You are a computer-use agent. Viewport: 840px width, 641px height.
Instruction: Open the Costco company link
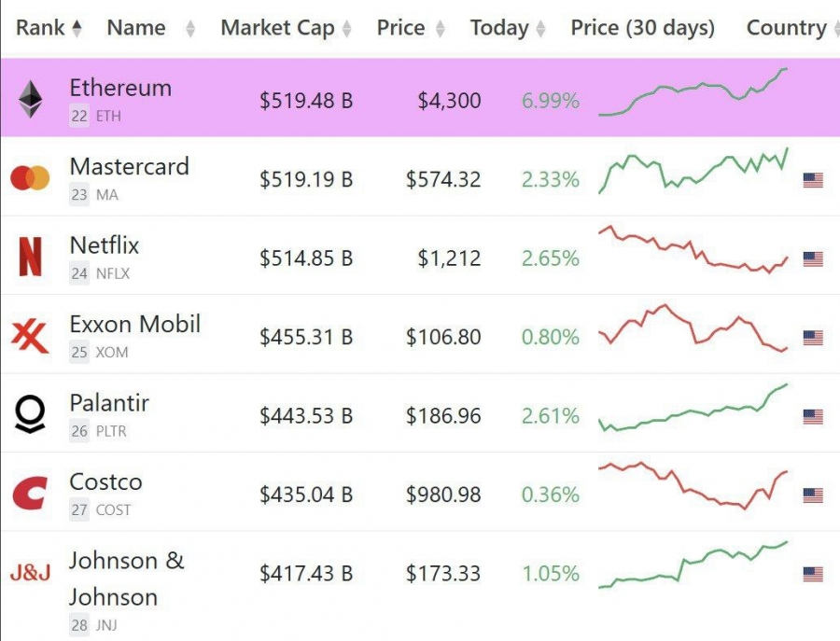point(105,481)
